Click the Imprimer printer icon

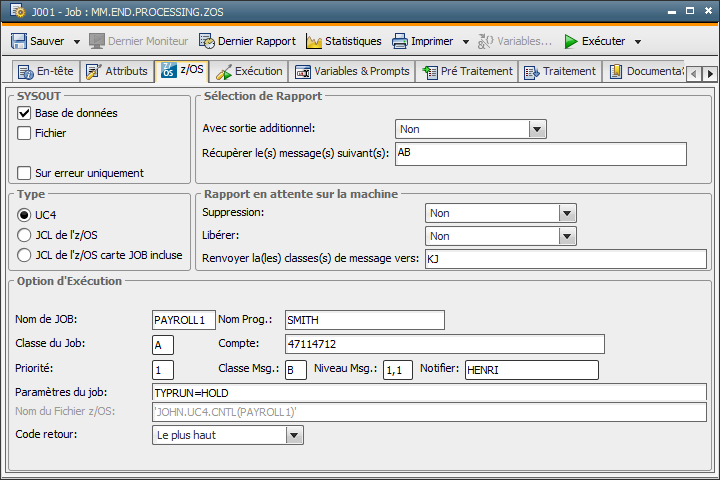[400, 41]
